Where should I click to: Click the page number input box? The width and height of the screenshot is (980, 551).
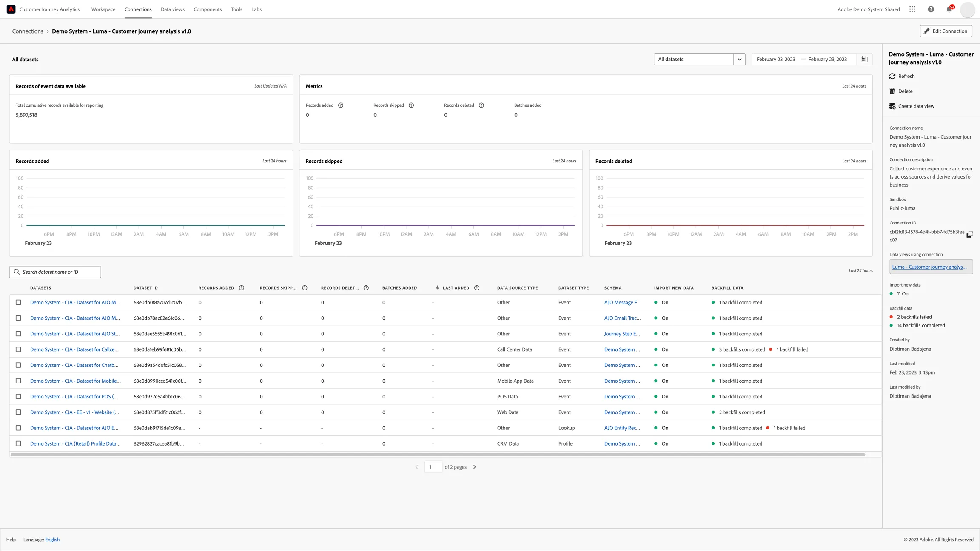coord(433,467)
